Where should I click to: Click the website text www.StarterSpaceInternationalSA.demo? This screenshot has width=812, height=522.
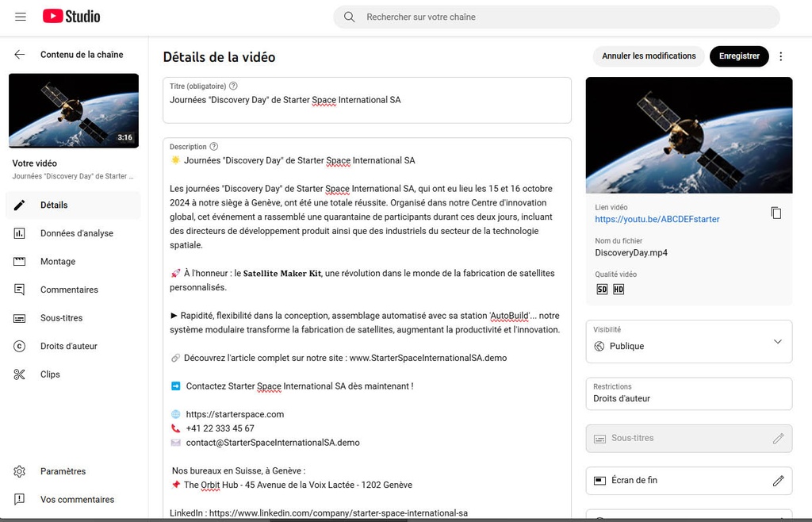(x=427, y=358)
